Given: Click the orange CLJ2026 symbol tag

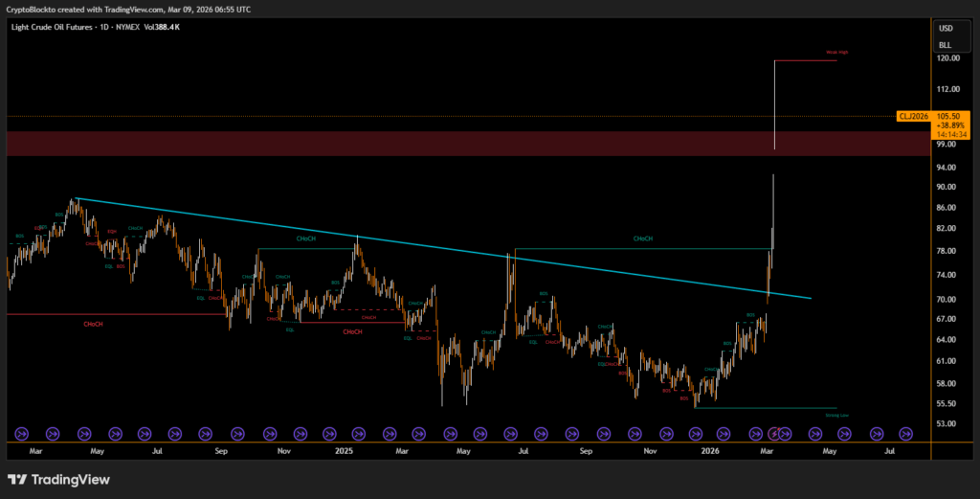Looking at the screenshot, I should [914, 116].
